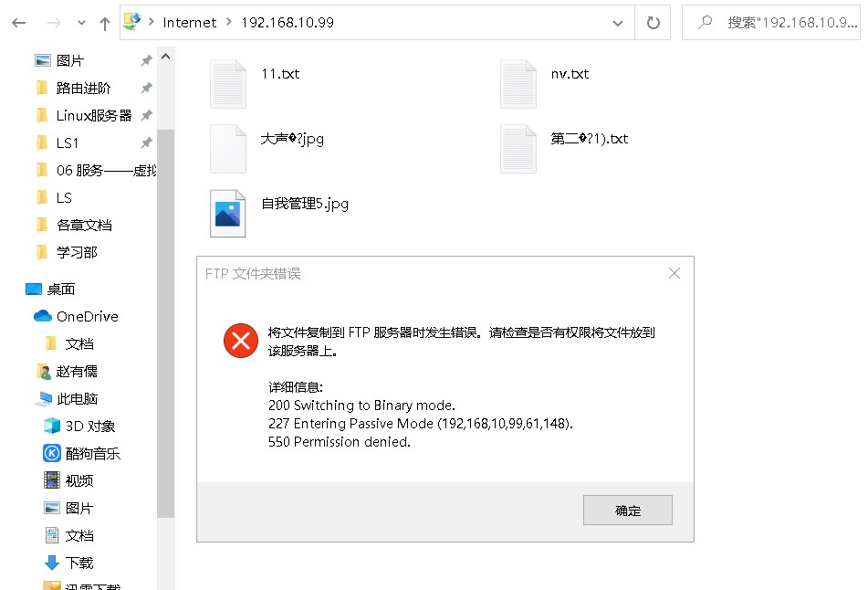Select the 11.txt file icon
868x590 pixels.
[x=228, y=84]
